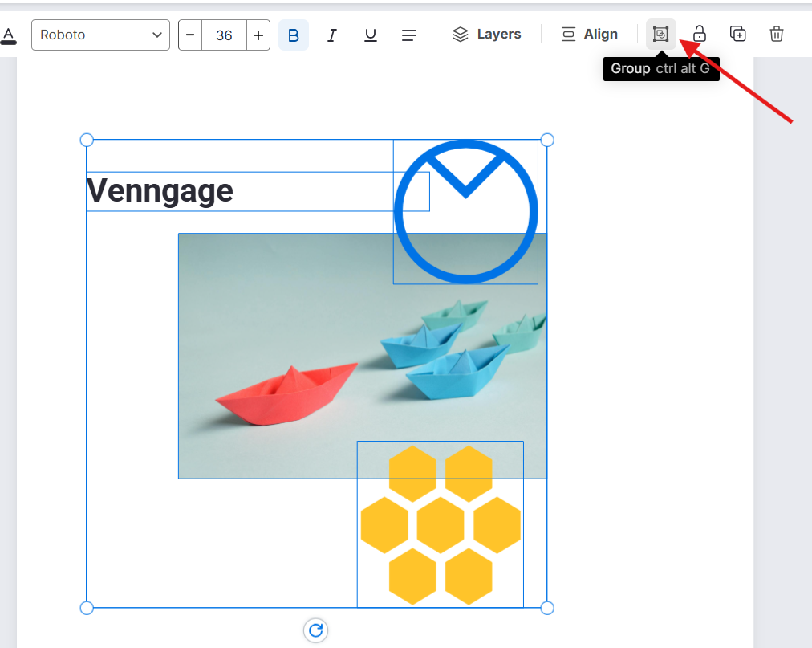
Task: Toggle Bold formatting
Action: [x=294, y=35]
